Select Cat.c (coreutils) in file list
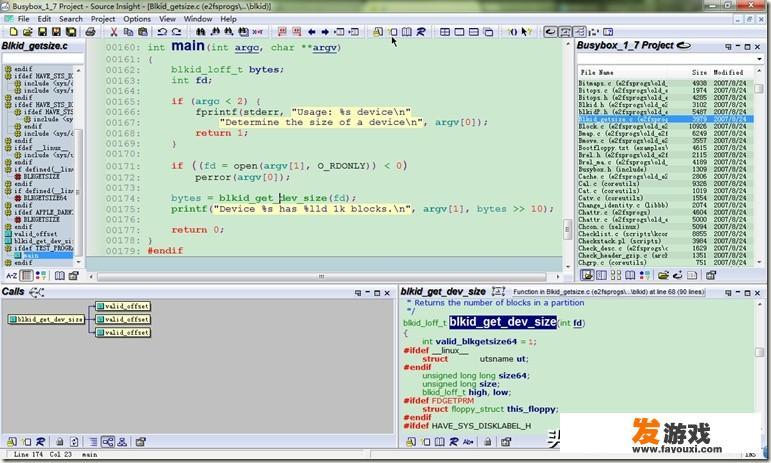The width and height of the screenshot is (771, 463). point(665,191)
